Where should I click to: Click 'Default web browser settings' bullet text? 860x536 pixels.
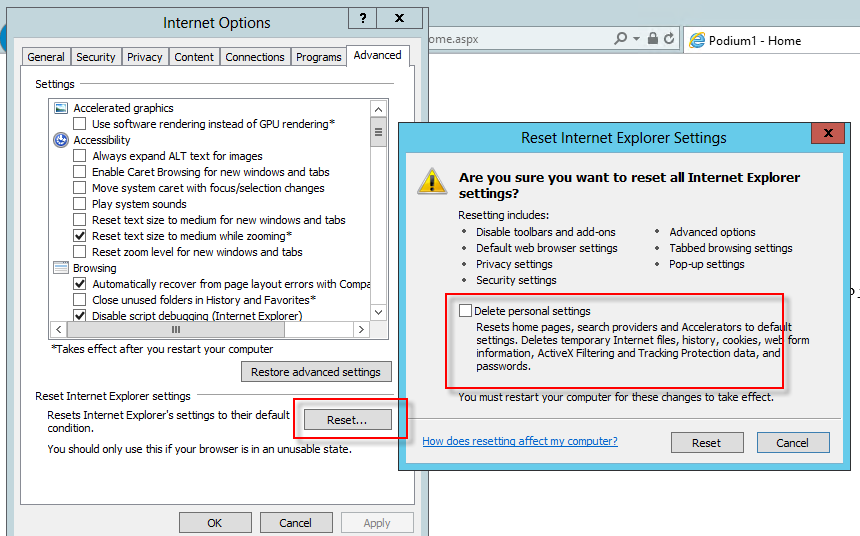[x=546, y=248]
